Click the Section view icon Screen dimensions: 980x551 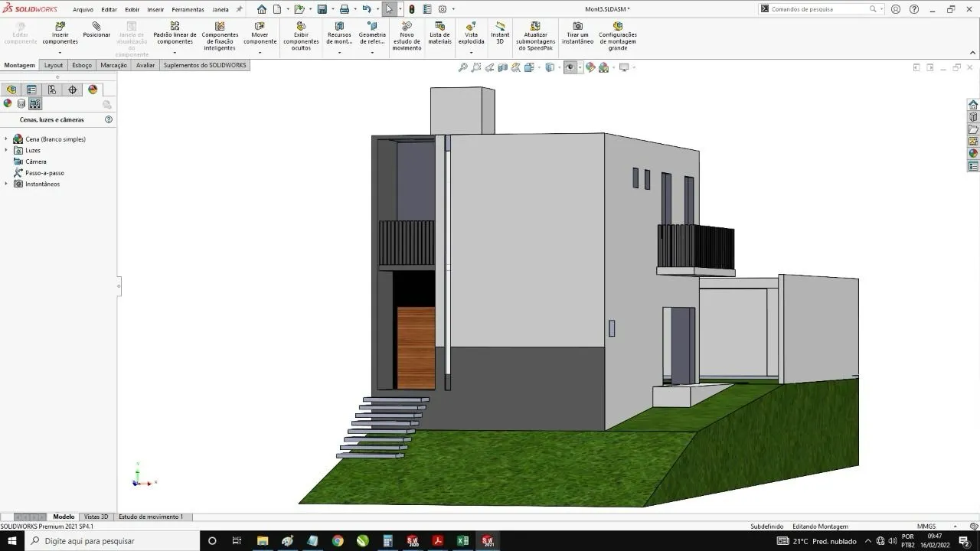point(502,67)
